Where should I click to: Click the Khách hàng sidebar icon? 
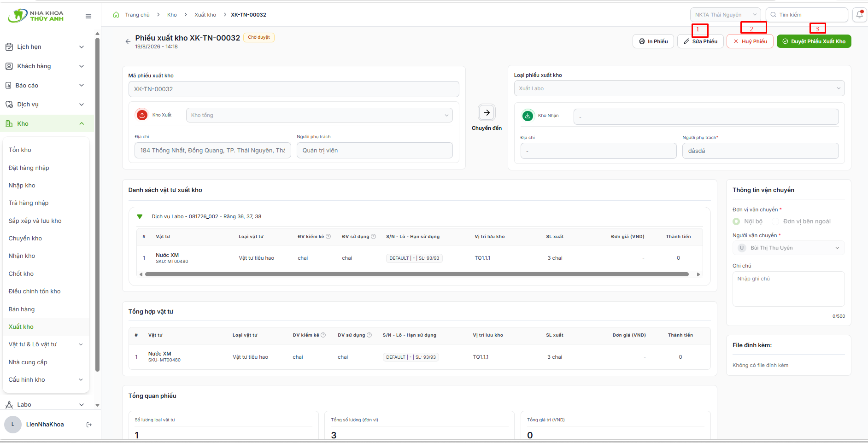tap(9, 66)
